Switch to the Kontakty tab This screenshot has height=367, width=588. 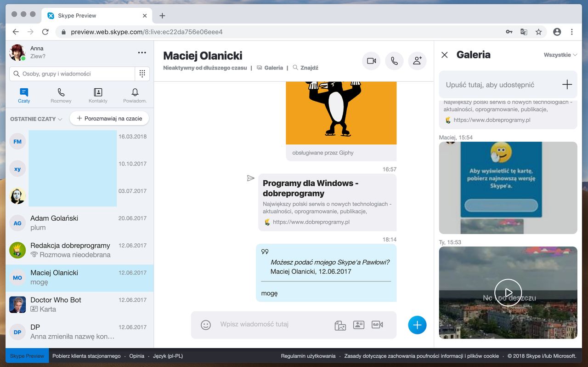coord(97,95)
